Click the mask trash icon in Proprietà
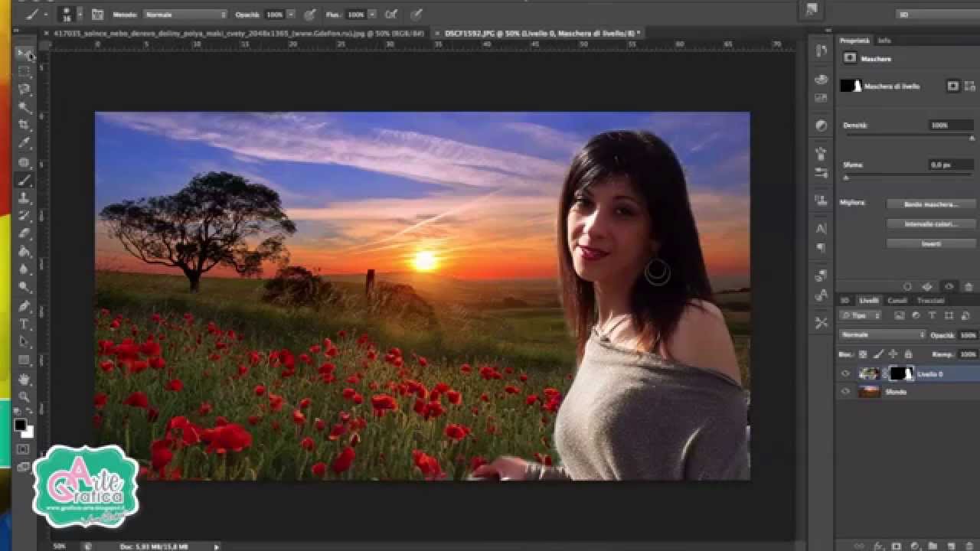The height and width of the screenshot is (551, 980). coord(969,287)
